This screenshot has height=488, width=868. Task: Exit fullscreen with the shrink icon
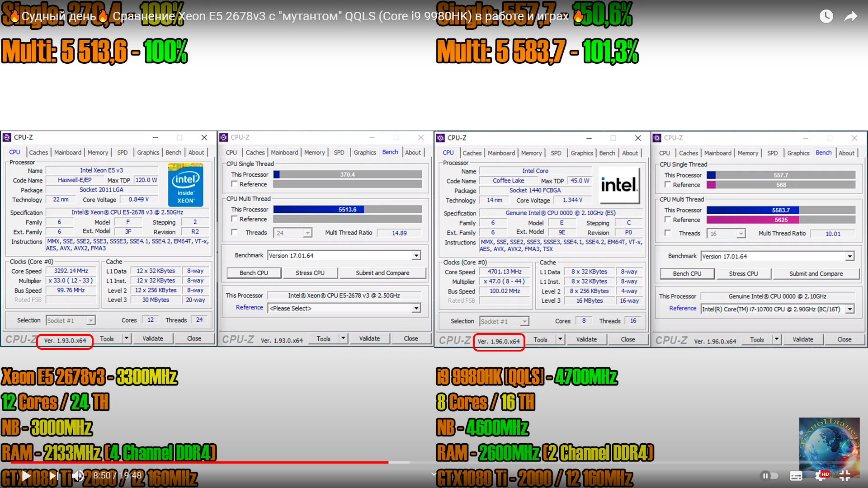coord(844,475)
